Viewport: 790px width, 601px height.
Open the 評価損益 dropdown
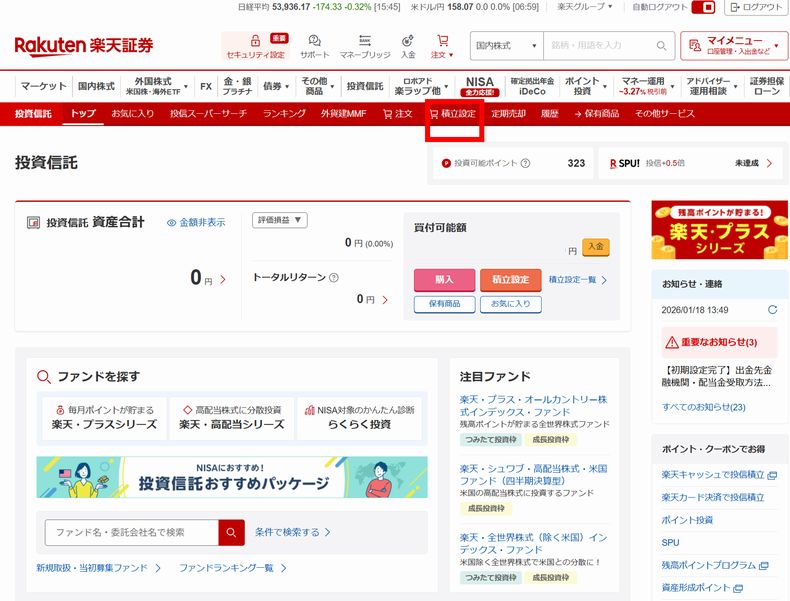(x=280, y=220)
